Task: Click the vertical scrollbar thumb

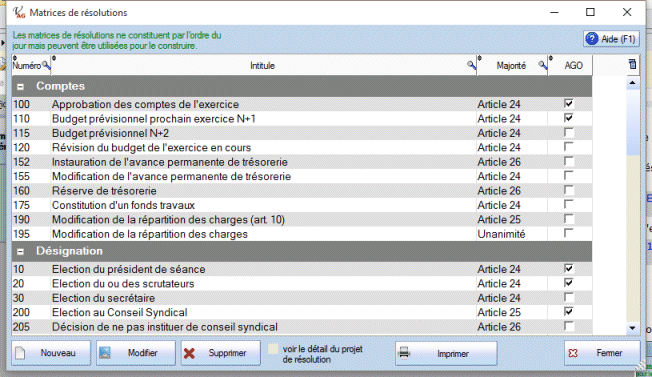Action: [x=632, y=121]
